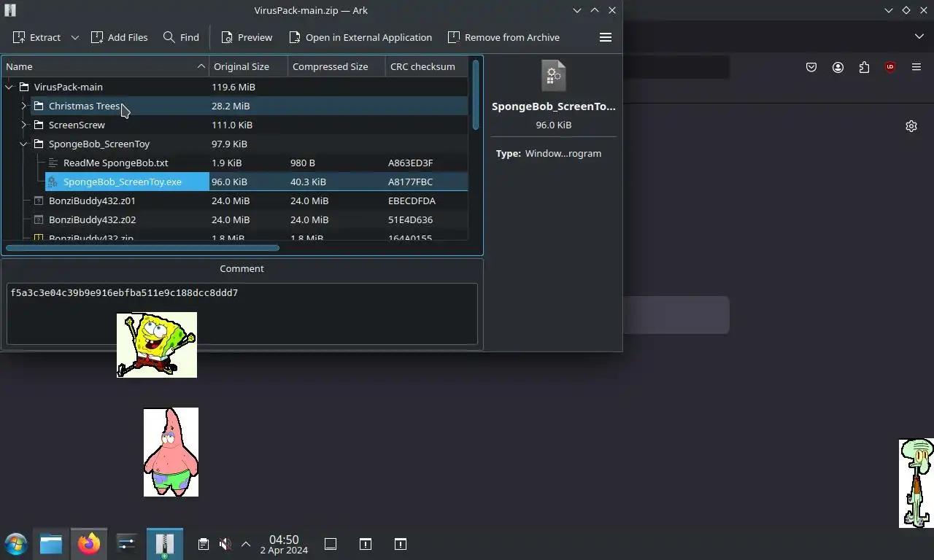Select the Christmas Trees folder
The height and width of the screenshot is (560, 934).
(x=85, y=106)
